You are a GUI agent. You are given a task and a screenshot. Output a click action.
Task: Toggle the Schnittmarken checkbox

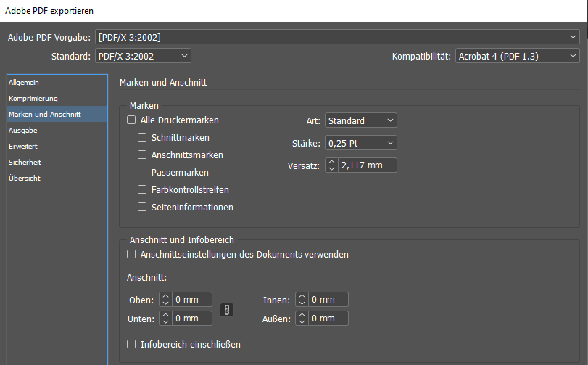tap(142, 138)
